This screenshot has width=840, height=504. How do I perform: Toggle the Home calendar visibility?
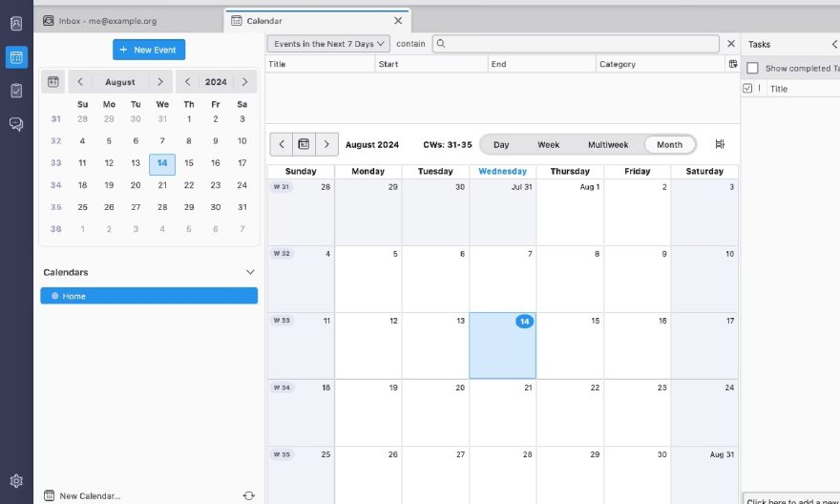point(55,296)
